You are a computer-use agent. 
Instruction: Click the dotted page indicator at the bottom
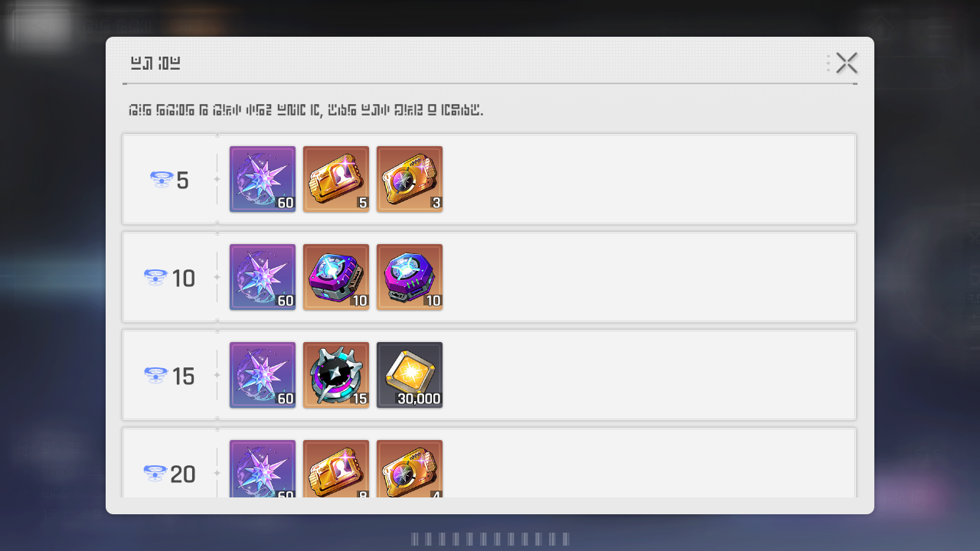[x=490, y=540]
